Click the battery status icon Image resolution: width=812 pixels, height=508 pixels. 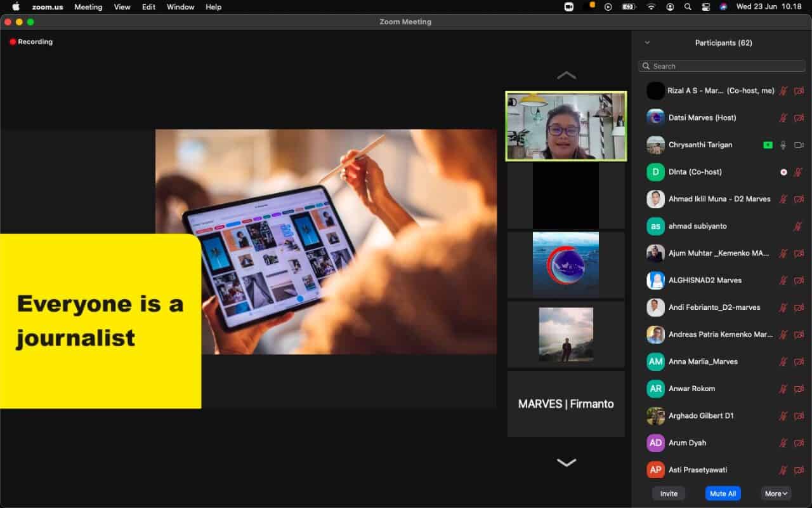coord(629,7)
